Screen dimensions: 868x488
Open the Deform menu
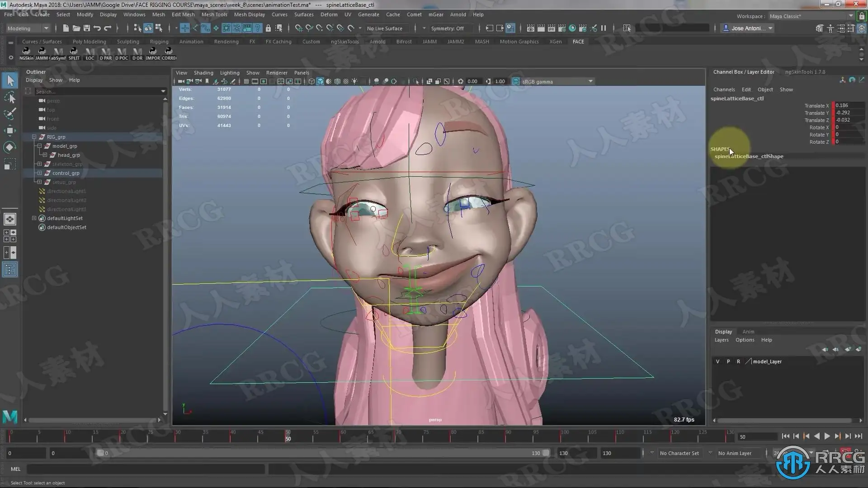[x=329, y=14]
